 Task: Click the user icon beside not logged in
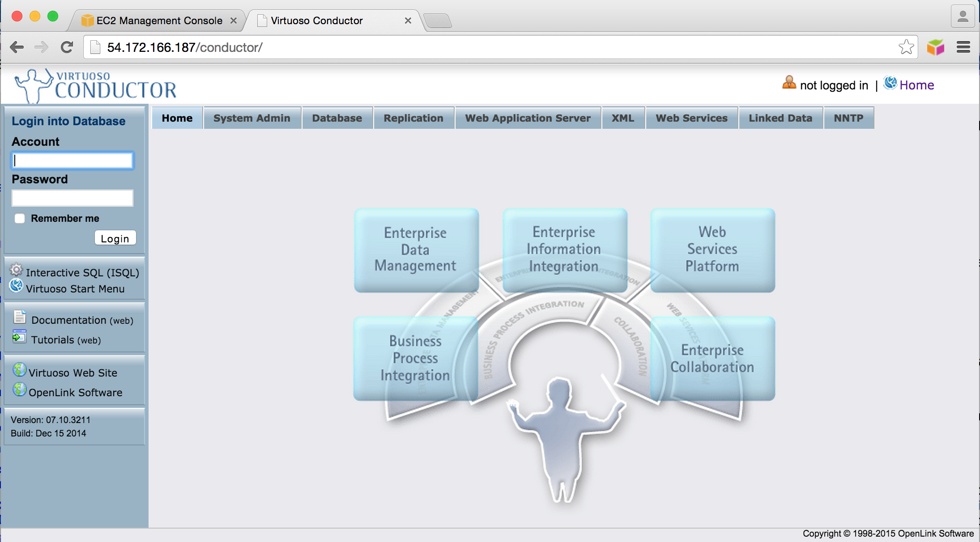(x=789, y=83)
